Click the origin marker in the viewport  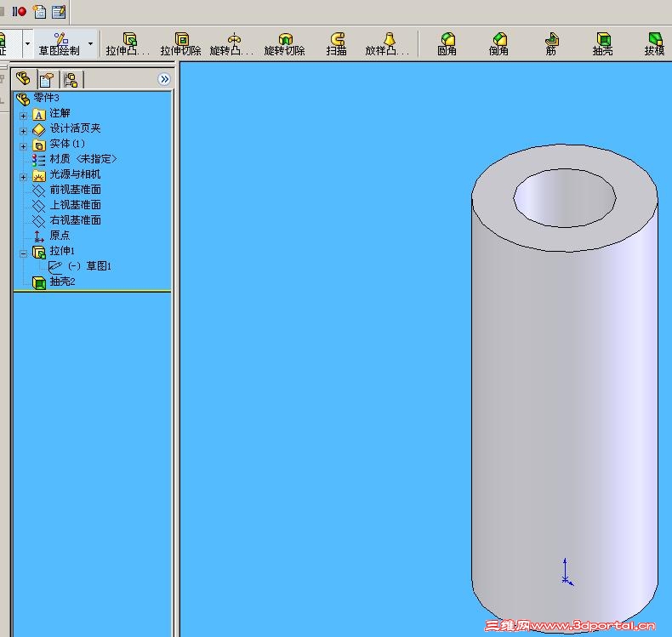(567, 572)
